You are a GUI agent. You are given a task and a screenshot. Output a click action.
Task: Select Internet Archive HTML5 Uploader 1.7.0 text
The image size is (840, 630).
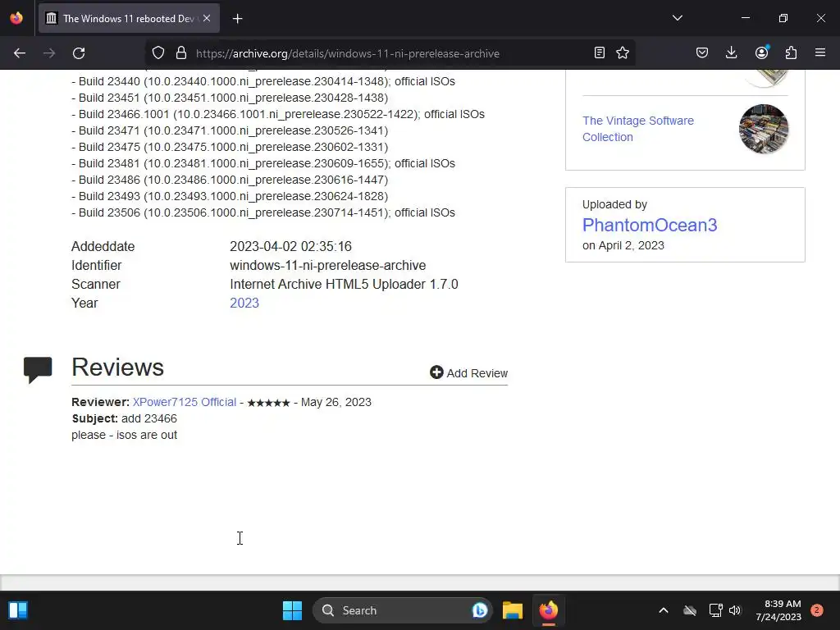(x=344, y=285)
